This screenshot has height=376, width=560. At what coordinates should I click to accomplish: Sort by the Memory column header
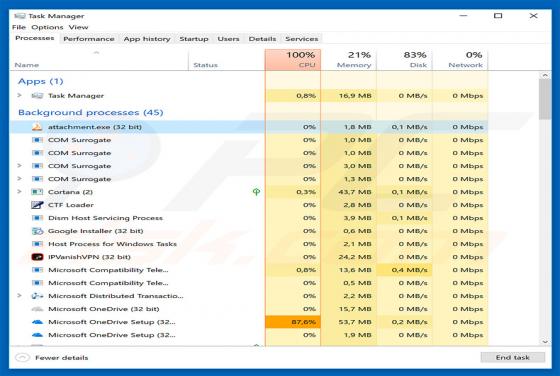[x=349, y=60]
